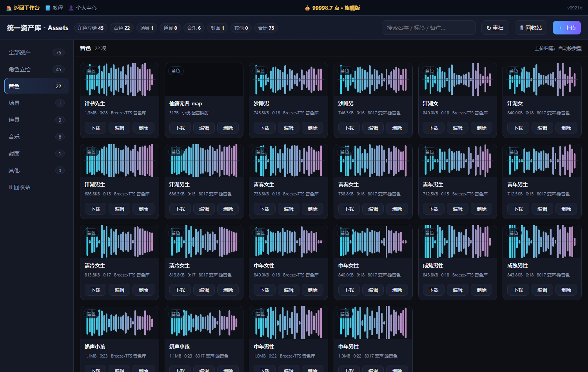Edit the 成熟男性 8017 变声 voice

tap(543, 290)
